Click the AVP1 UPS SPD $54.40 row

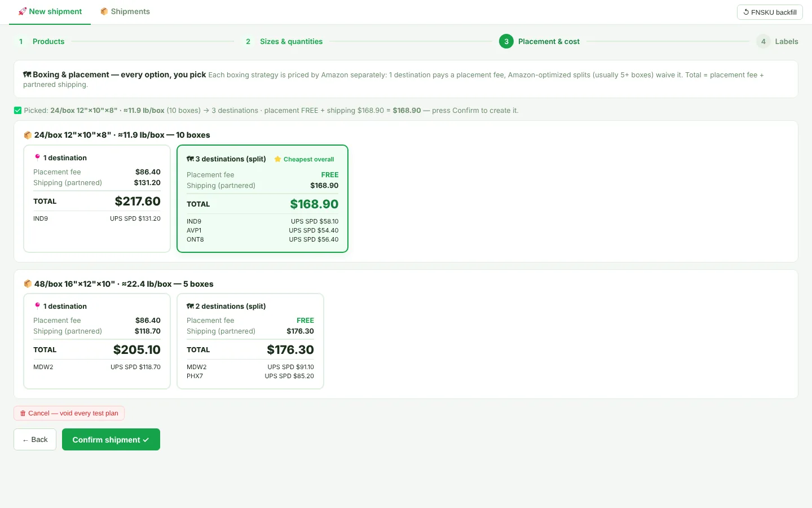pos(262,230)
